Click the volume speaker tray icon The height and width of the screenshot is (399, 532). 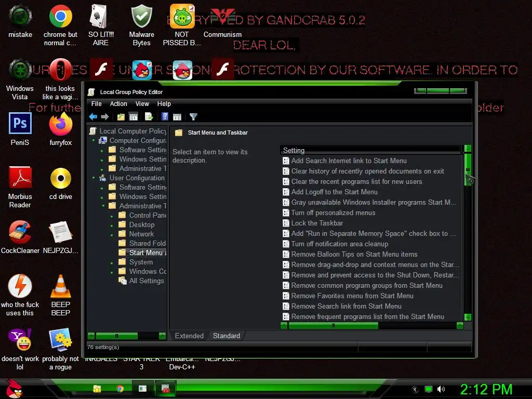click(x=441, y=389)
